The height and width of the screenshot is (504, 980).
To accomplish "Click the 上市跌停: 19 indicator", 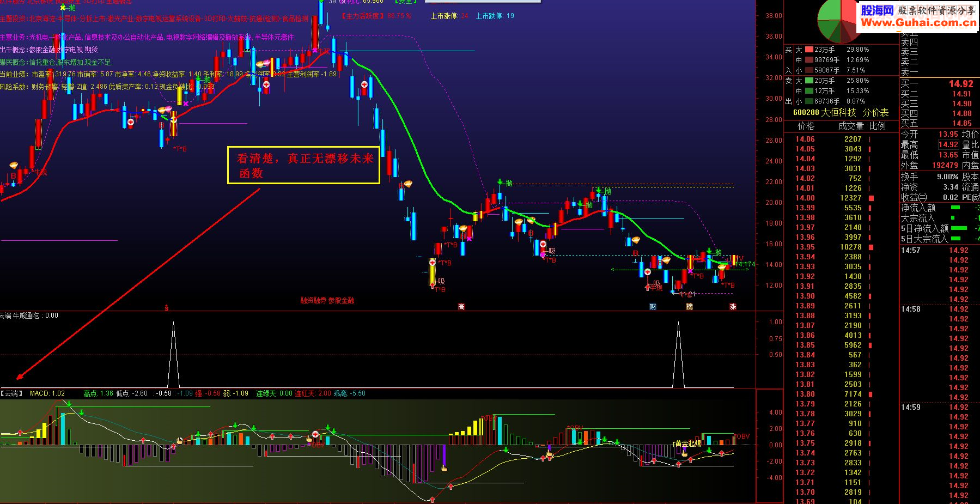I will pos(495,16).
